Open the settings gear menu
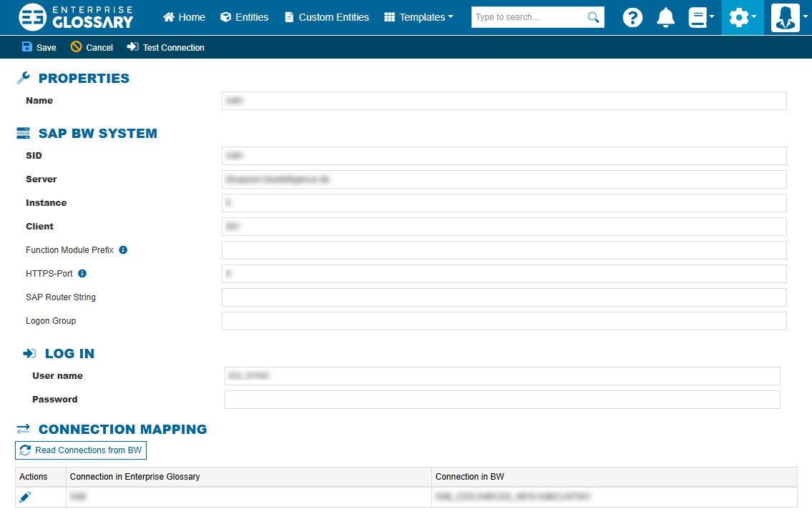812x519 pixels. click(742, 18)
